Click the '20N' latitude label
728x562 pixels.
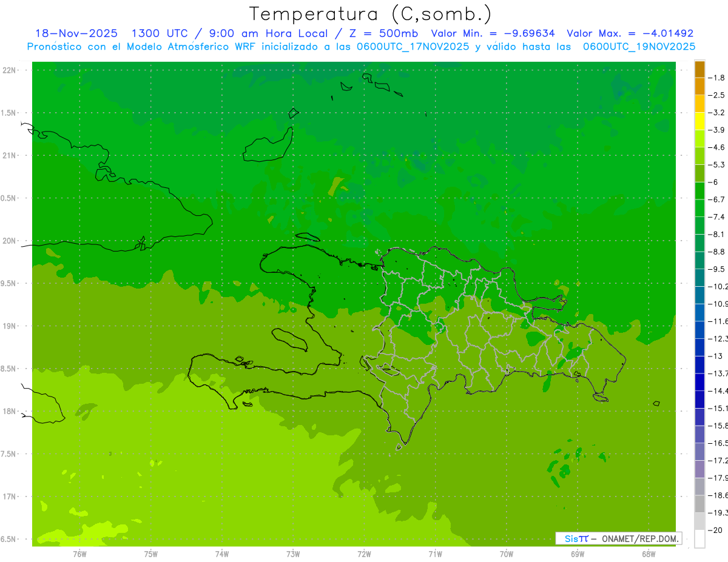pos(9,241)
